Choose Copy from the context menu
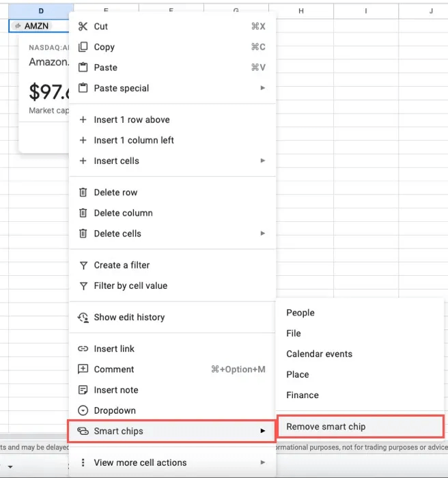448x478 pixels. pos(172,47)
